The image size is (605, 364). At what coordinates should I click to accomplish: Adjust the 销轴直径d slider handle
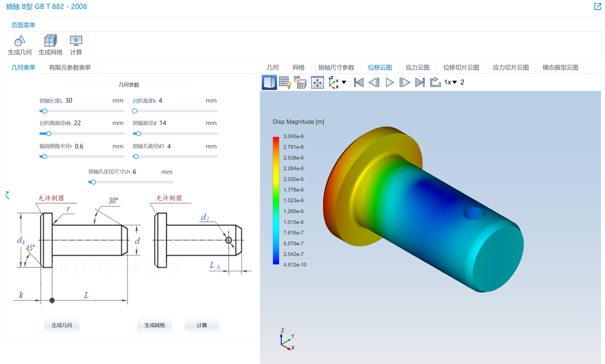139,134
